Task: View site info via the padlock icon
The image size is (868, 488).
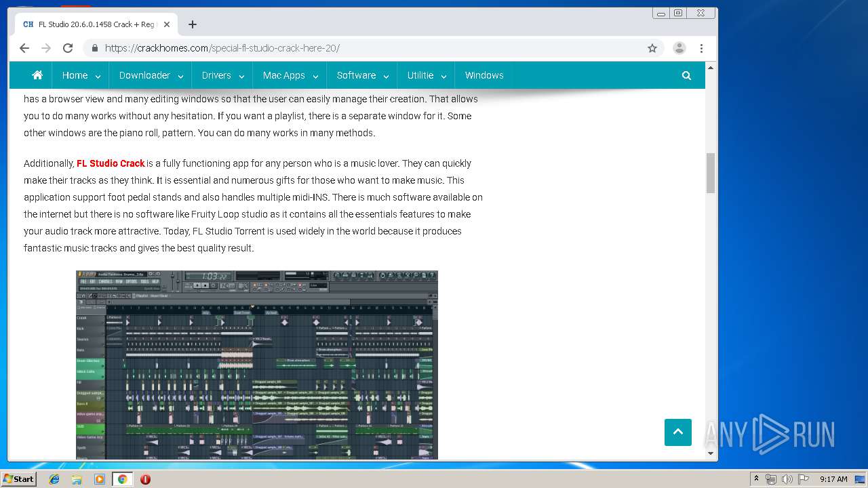Action: 94,48
